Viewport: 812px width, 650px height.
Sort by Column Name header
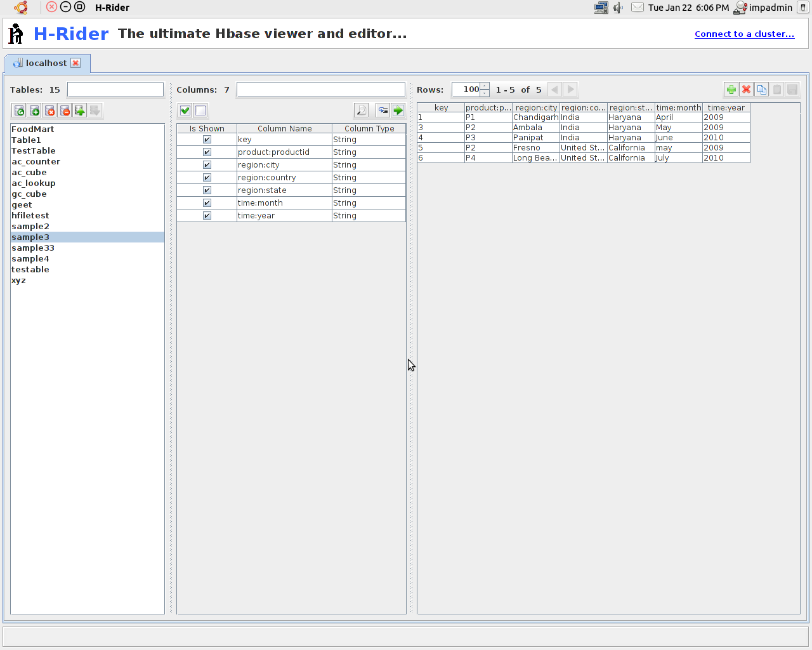click(x=284, y=128)
